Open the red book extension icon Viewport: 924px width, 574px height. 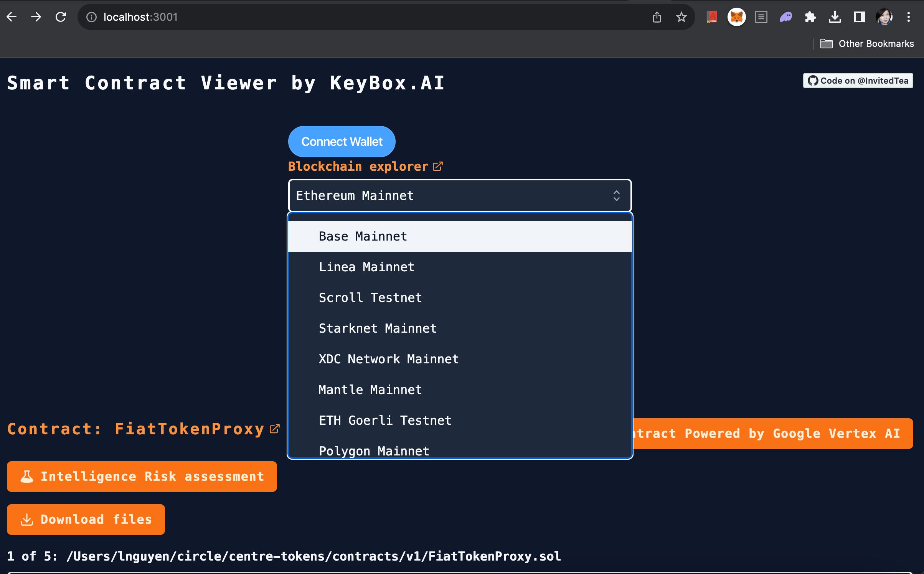712,17
